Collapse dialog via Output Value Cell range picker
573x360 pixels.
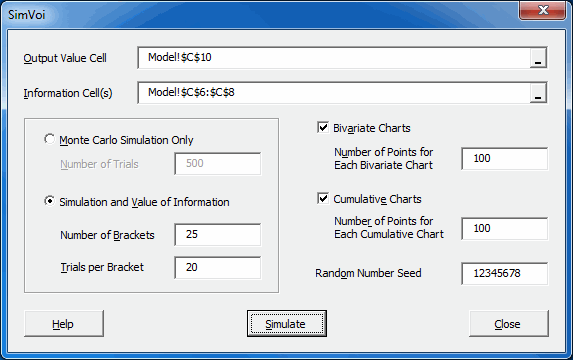538,58
